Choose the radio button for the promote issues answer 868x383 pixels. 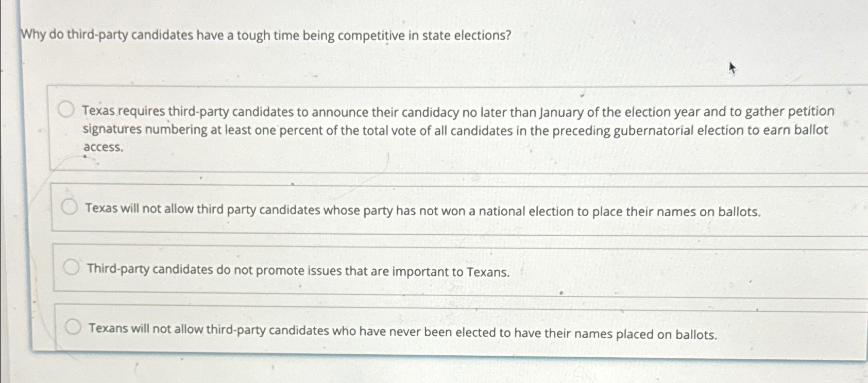(x=71, y=266)
